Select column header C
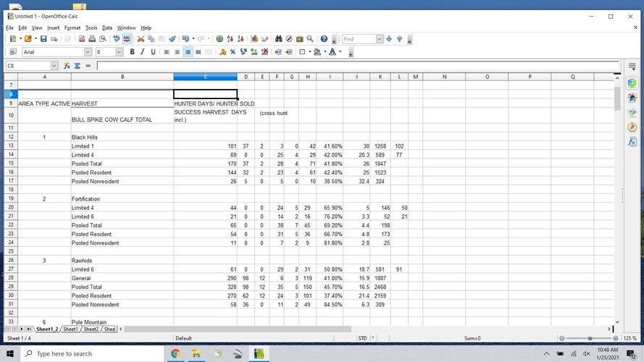This screenshot has height=362, width=644. pyautogui.click(x=205, y=77)
